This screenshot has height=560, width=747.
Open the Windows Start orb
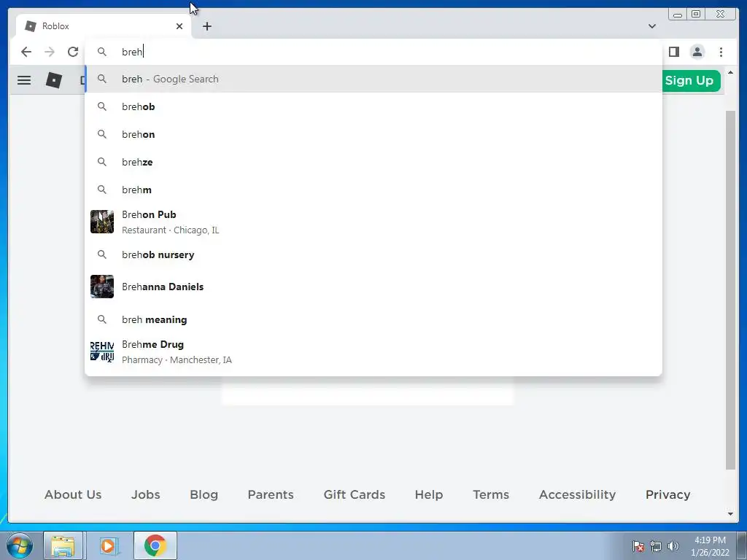20,545
